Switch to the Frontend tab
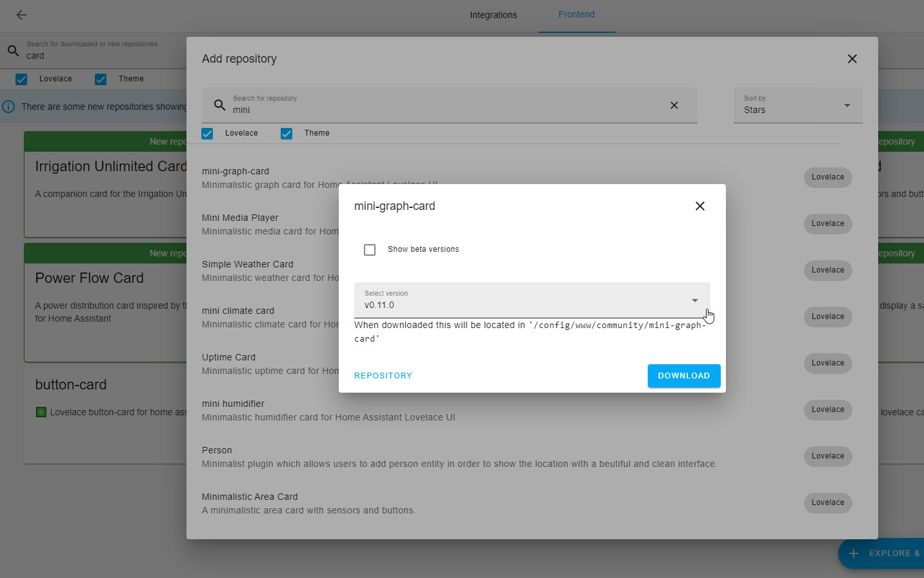This screenshot has width=924, height=578. click(576, 14)
